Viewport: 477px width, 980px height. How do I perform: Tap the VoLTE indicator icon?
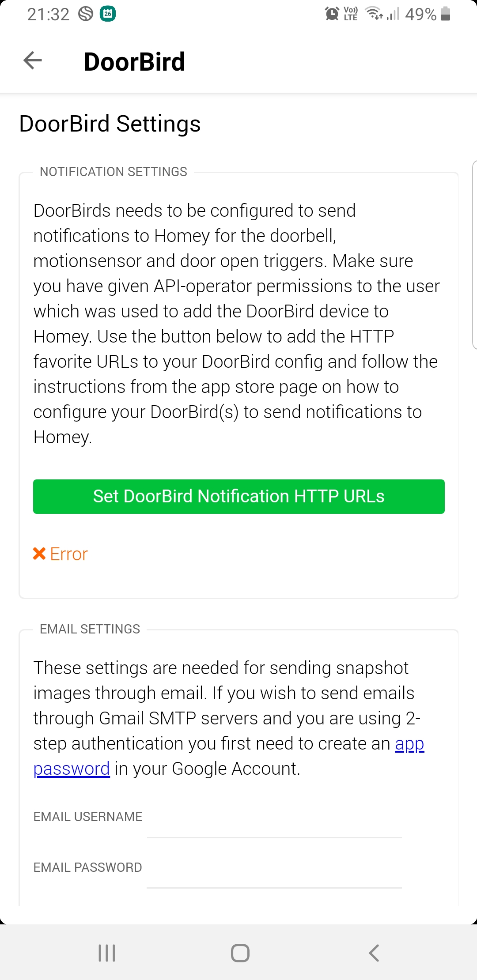click(351, 14)
